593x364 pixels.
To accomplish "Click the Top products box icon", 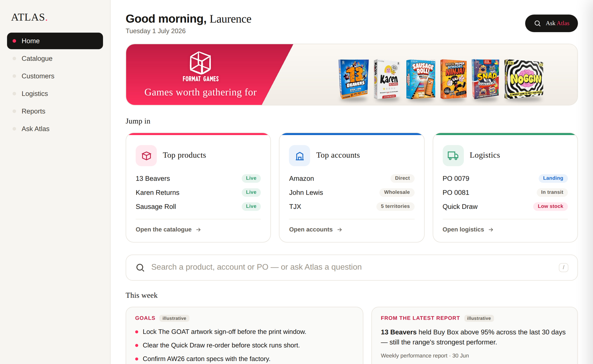I will coord(146,156).
